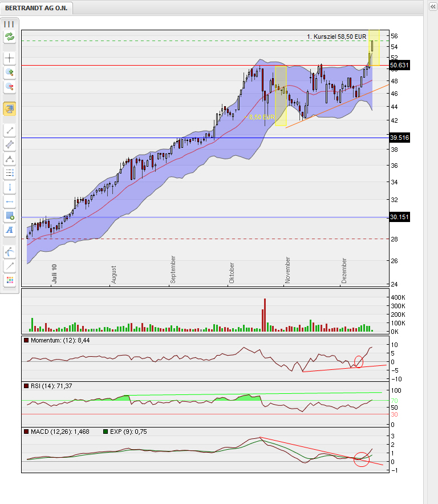Select the zoom out magnifier tool
The image size is (438, 504).
(x=10, y=87)
